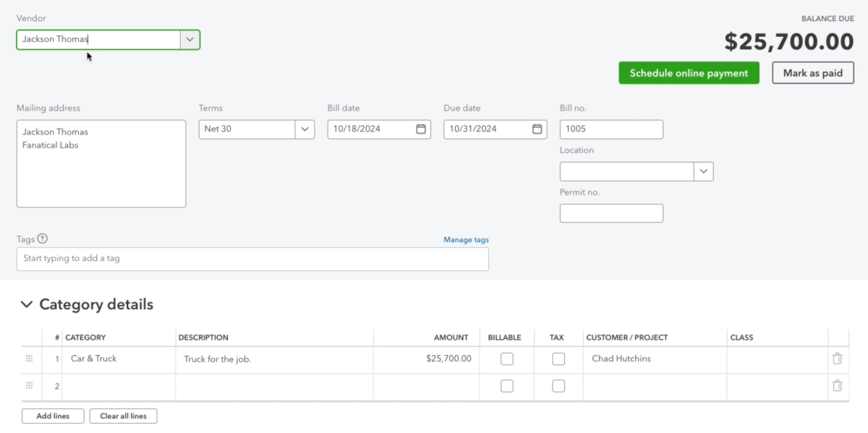
Task: Delete line 1 with its trash icon
Action: [837, 359]
